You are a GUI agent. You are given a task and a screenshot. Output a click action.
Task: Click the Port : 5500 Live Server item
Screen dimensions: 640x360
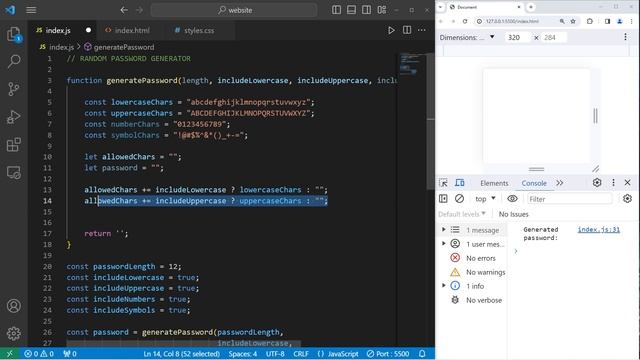[388, 354]
